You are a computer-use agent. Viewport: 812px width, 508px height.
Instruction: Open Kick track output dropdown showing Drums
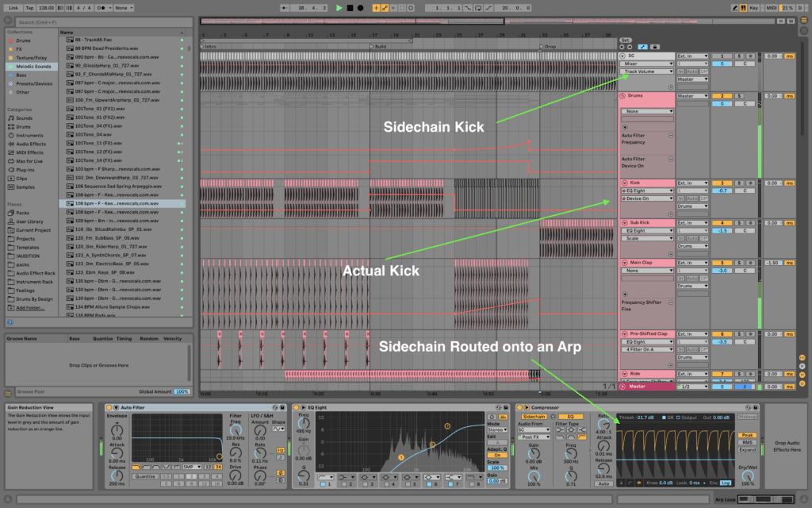click(x=692, y=206)
